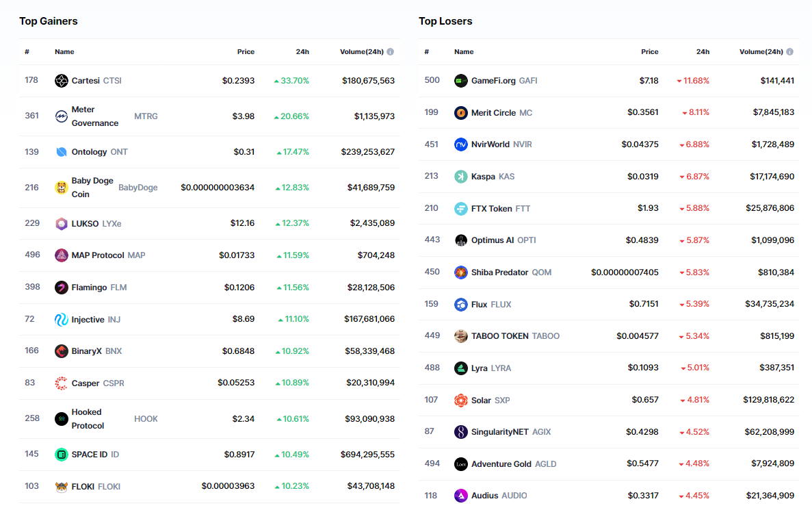This screenshot has height=508, width=812.
Task: Click the FLOKI coin logo icon
Action: (x=62, y=487)
